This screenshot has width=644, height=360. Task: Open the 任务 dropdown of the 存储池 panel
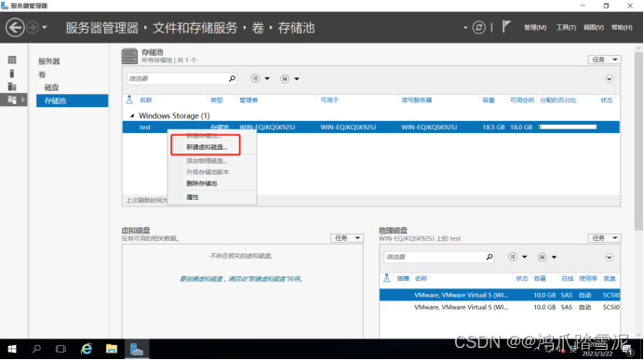(x=604, y=60)
